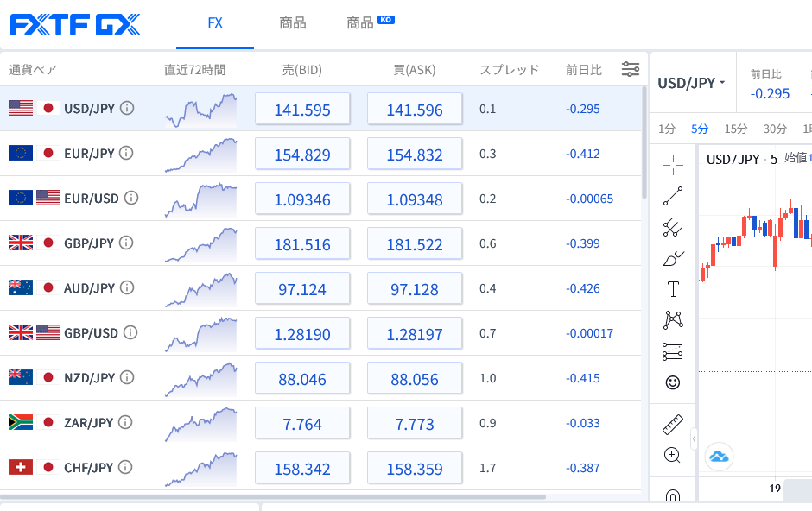Select the ruler measure tool
Viewport: 812px width, 511px height.
coord(673,424)
